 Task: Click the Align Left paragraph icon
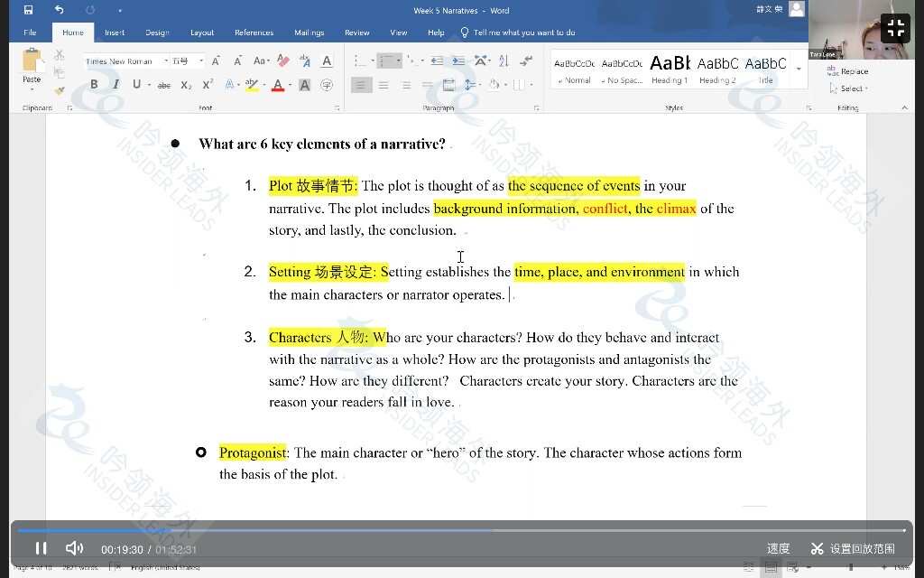click(x=361, y=85)
